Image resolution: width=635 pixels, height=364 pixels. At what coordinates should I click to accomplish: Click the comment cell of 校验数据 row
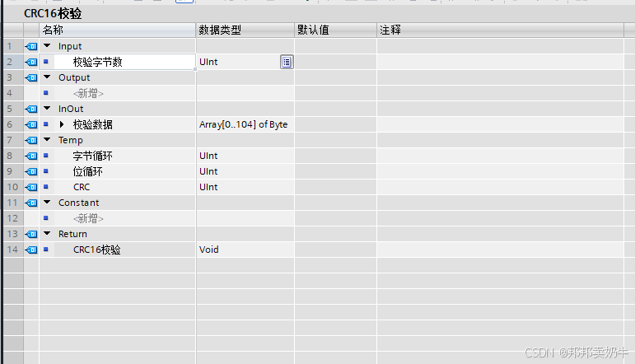(x=500, y=124)
